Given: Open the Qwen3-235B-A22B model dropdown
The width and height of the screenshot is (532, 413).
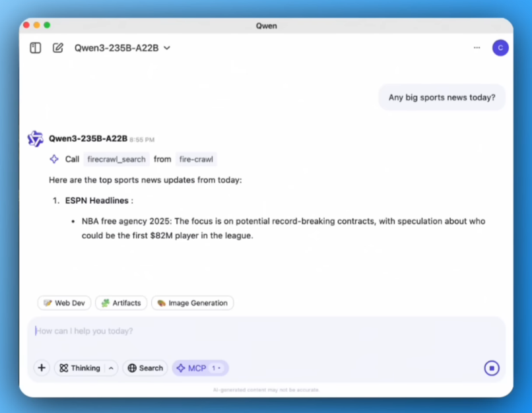Looking at the screenshot, I should tap(122, 48).
